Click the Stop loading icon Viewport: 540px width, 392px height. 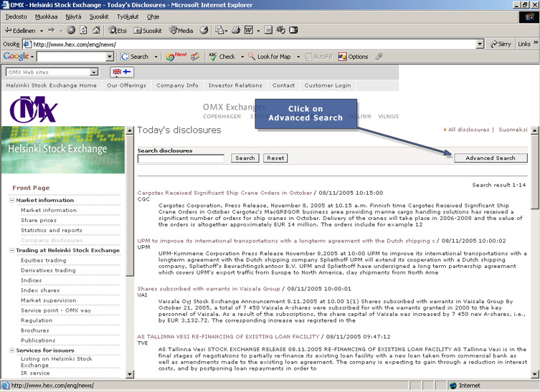[71, 30]
